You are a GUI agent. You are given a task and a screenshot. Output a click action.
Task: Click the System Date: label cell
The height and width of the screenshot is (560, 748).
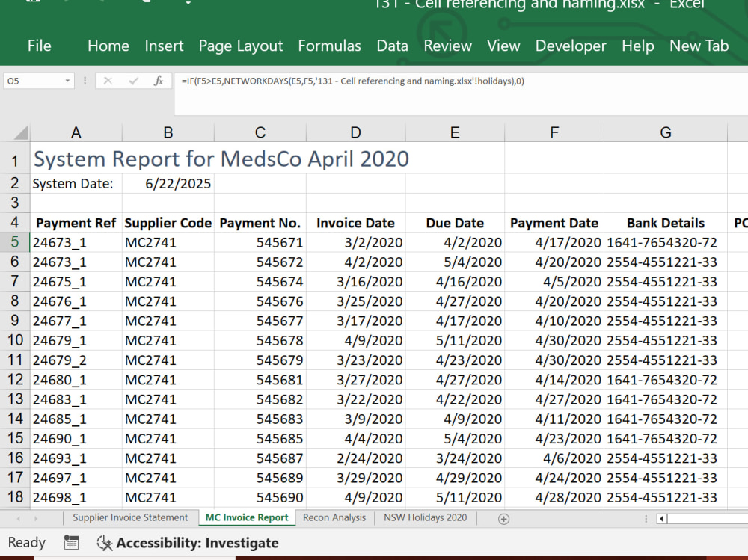click(76, 184)
